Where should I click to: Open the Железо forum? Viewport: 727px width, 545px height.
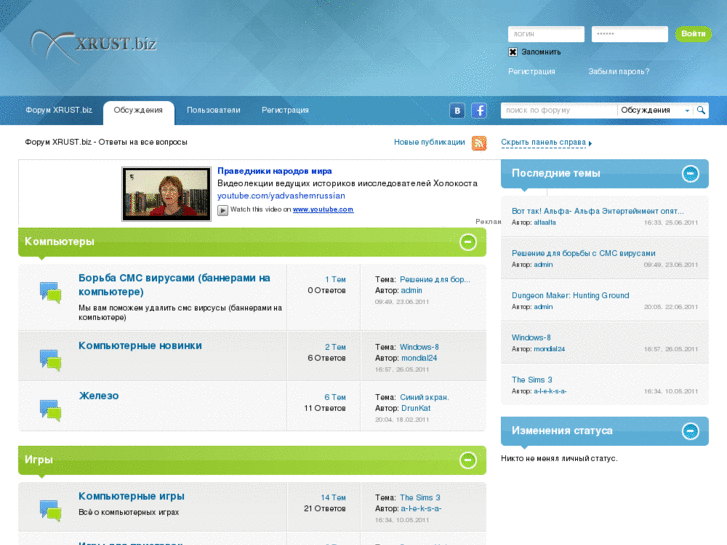(x=99, y=396)
